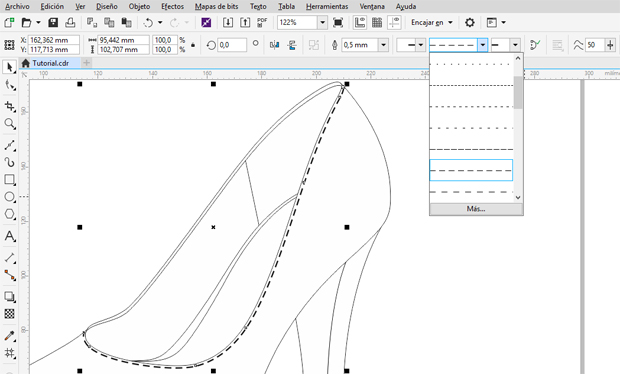Screen dimensions: 620x374
Task: Create a new document
Action: 9,23
